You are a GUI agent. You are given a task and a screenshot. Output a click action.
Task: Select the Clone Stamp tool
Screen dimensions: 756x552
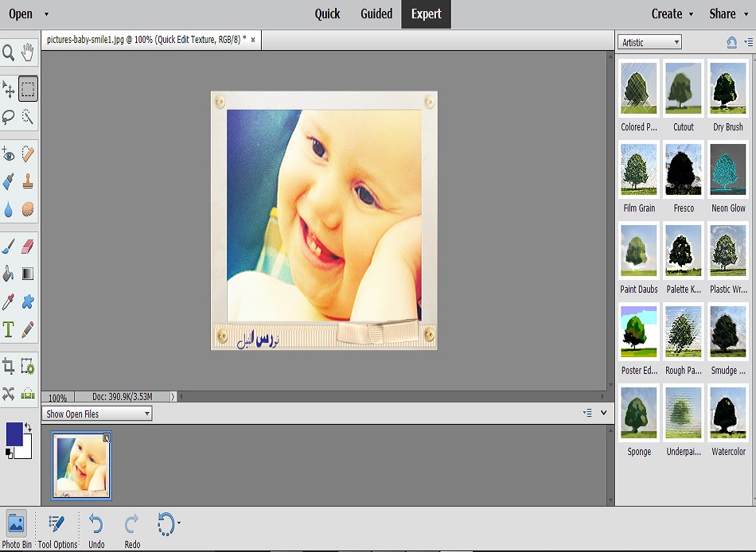(28, 181)
